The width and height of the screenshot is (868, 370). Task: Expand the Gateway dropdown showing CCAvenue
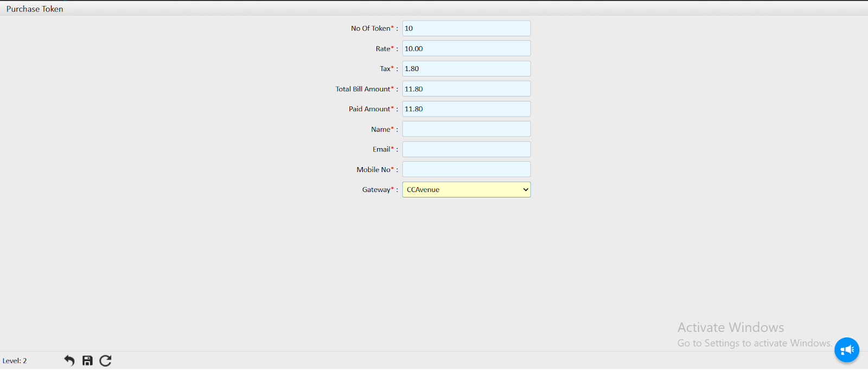click(466, 189)
